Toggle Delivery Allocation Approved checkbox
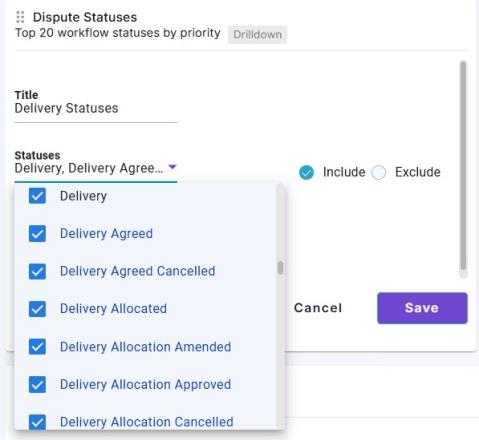479x440 pixels. tap(37, 384)
